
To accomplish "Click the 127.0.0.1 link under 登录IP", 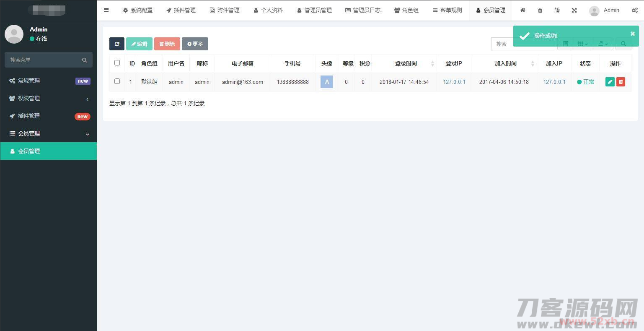I will 454,82.
